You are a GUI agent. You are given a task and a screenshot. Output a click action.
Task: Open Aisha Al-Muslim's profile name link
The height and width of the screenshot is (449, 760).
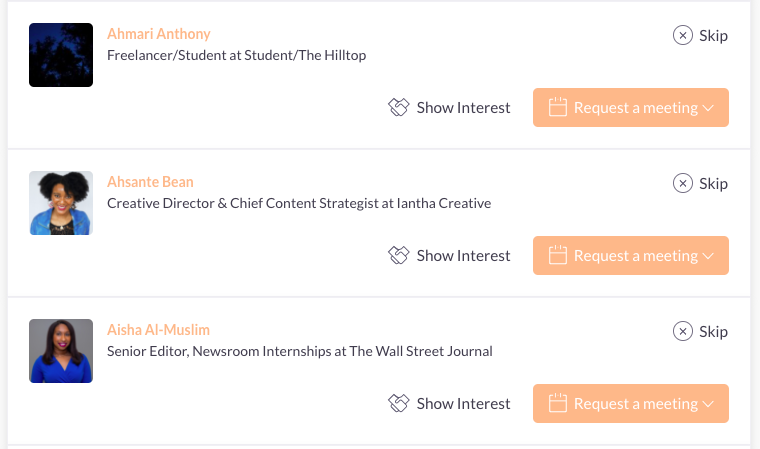158,330
